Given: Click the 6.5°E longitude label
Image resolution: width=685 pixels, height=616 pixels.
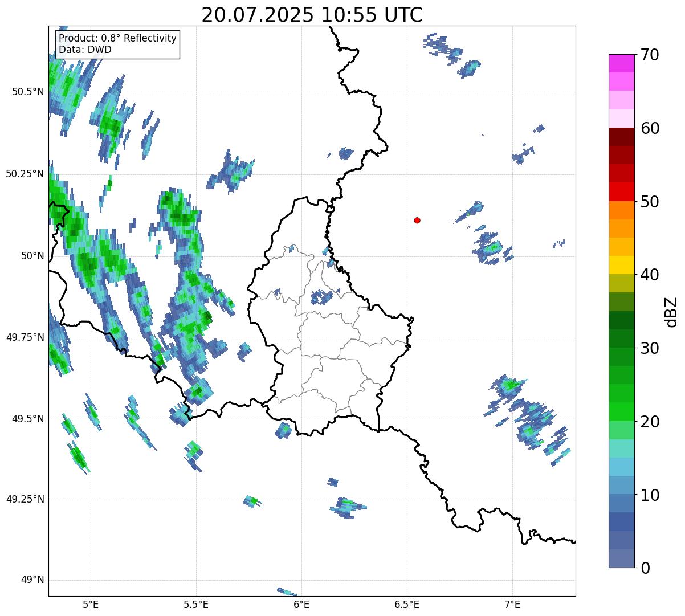Looking at the screenshot, I should (x=407, y=604).
